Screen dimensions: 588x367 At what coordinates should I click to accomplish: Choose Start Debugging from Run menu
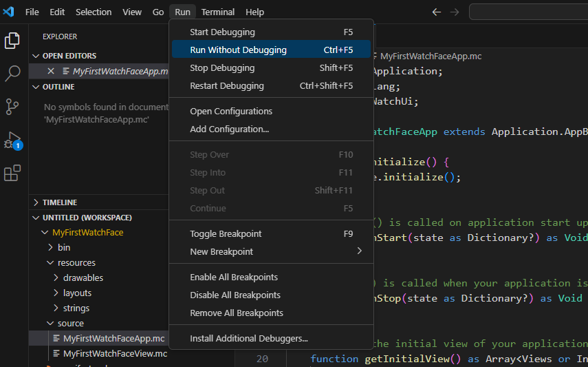click(222, 32)
